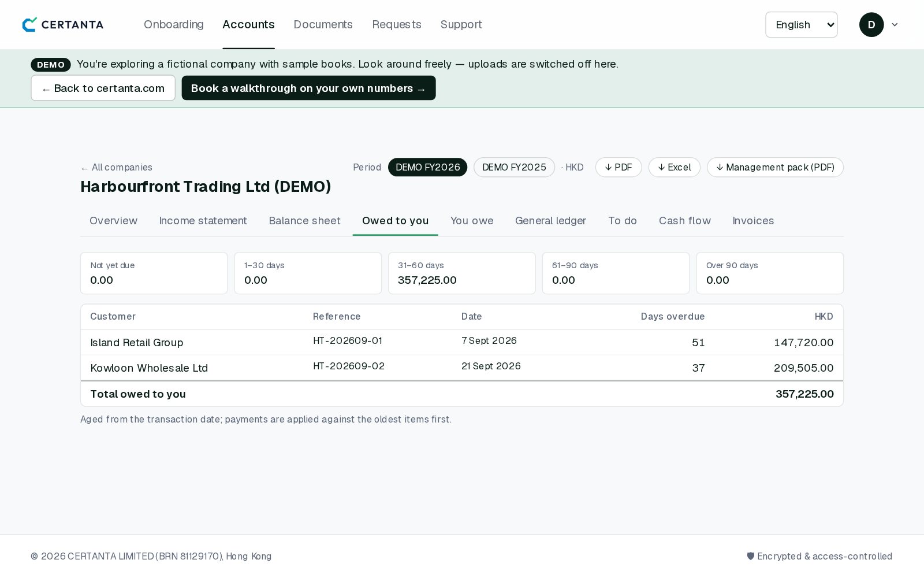Click the Total owed to you label
924x578 pixels.
(138, 394)
